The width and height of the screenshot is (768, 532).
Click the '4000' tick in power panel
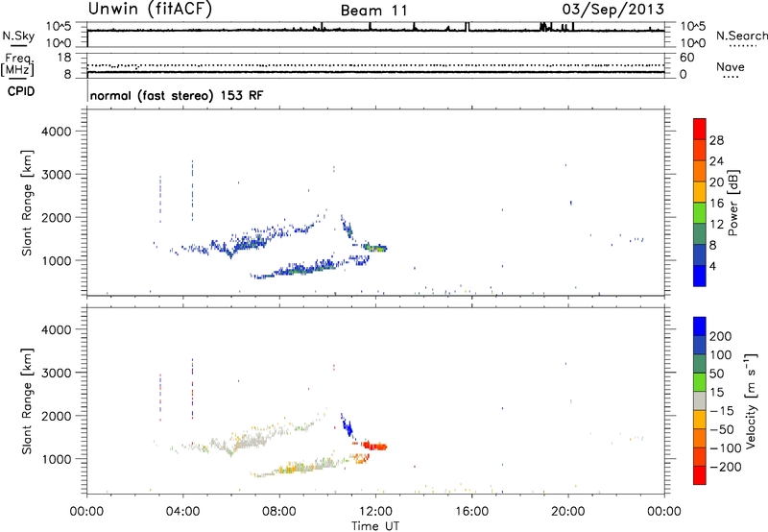click(56, 132)
